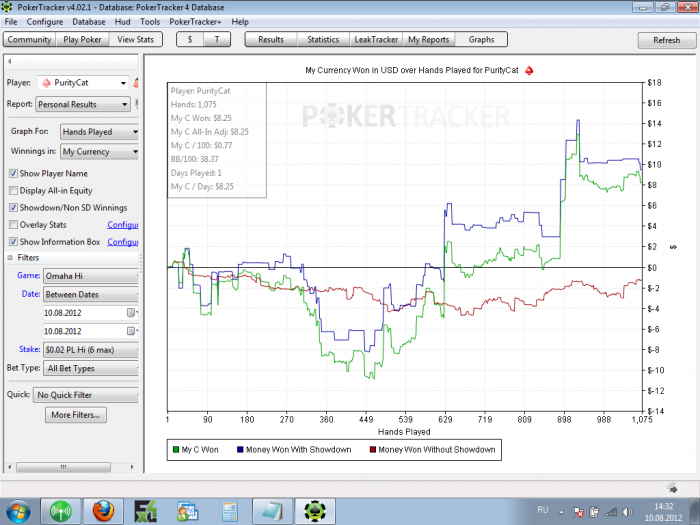
Task: Open the notepad taskbar icon
Action: (272, 511)
